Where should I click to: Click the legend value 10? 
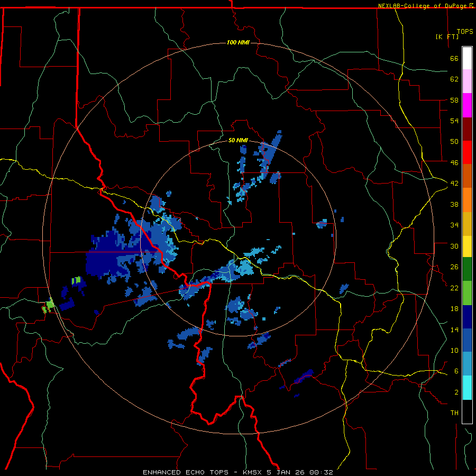[x=454, y=350]
